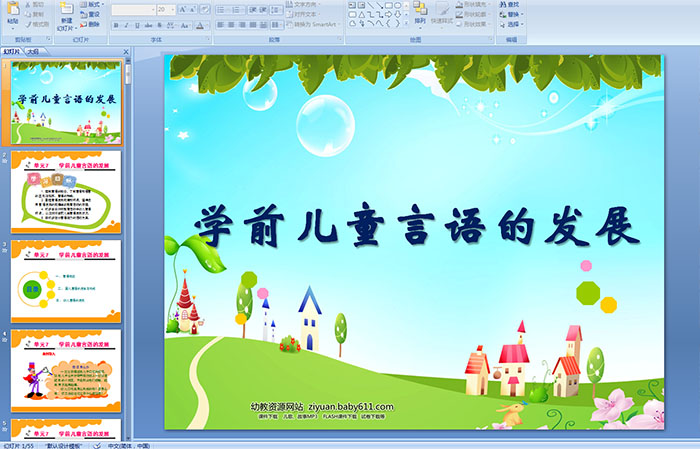This screenshot has width=700, height=449.
Task: Click the language indicator 中文(简体, 中国)
Action: coord(129,445)
